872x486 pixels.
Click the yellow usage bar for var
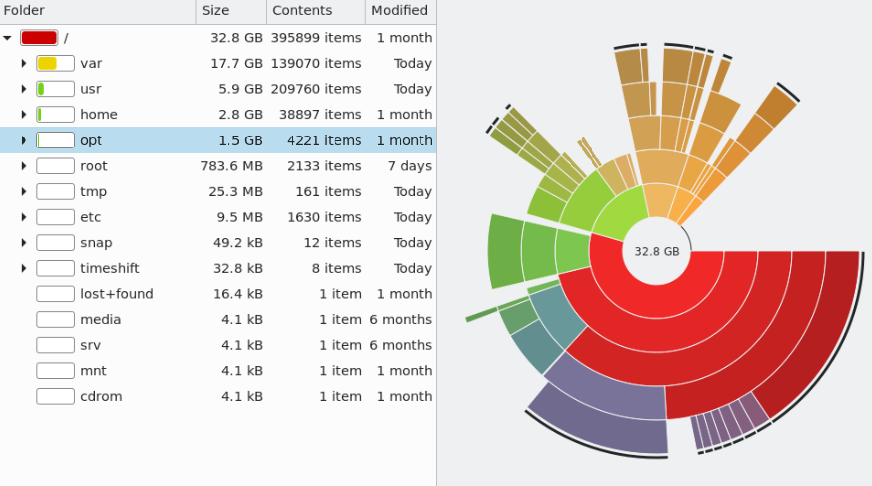tap(56, 63)
